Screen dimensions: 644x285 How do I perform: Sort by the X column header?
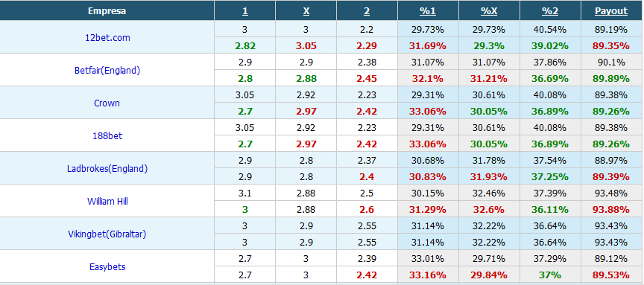point(306,11)
